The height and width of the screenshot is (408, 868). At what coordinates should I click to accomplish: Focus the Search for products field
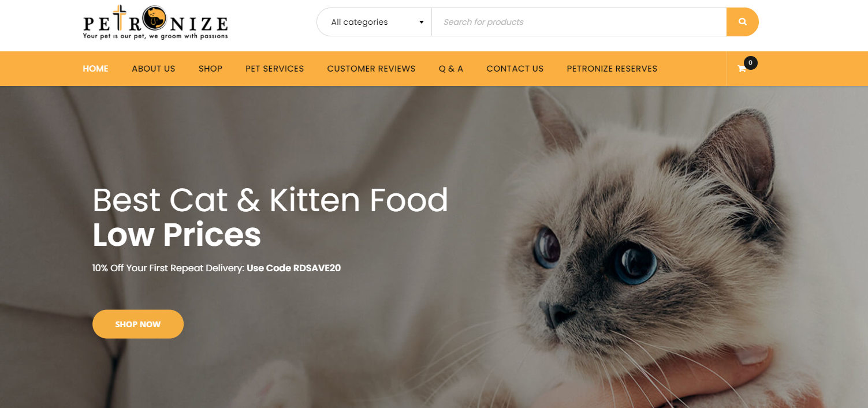[579, 22]
